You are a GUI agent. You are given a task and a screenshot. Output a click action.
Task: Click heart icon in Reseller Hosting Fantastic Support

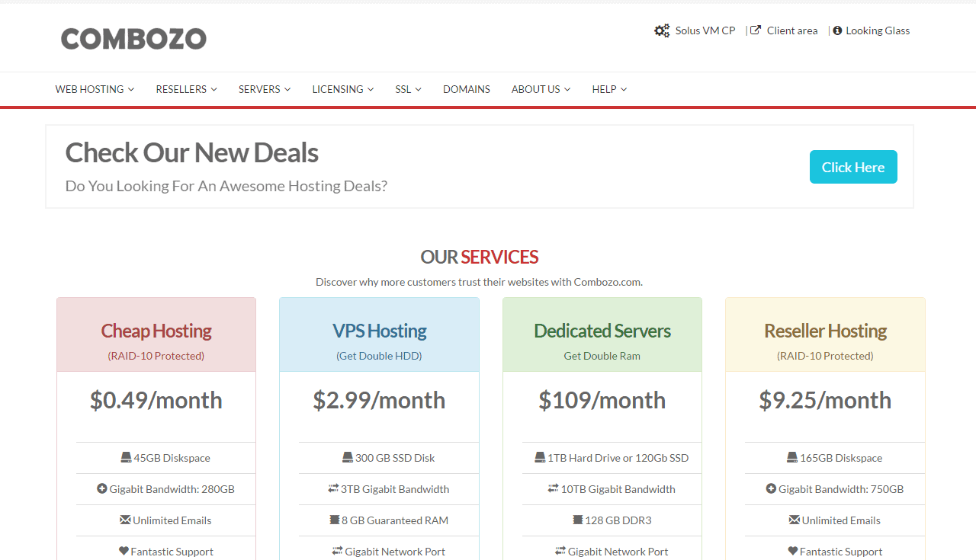(x=792, y=552)
